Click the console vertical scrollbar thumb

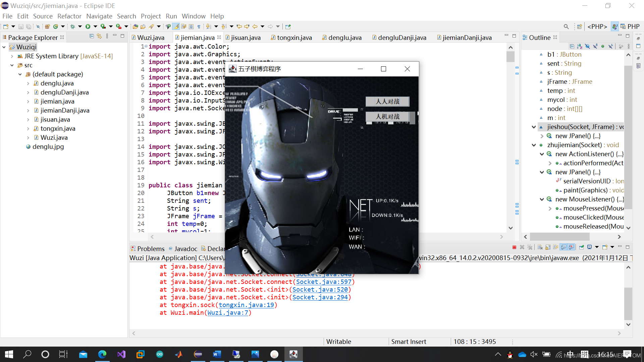point(628,304)
